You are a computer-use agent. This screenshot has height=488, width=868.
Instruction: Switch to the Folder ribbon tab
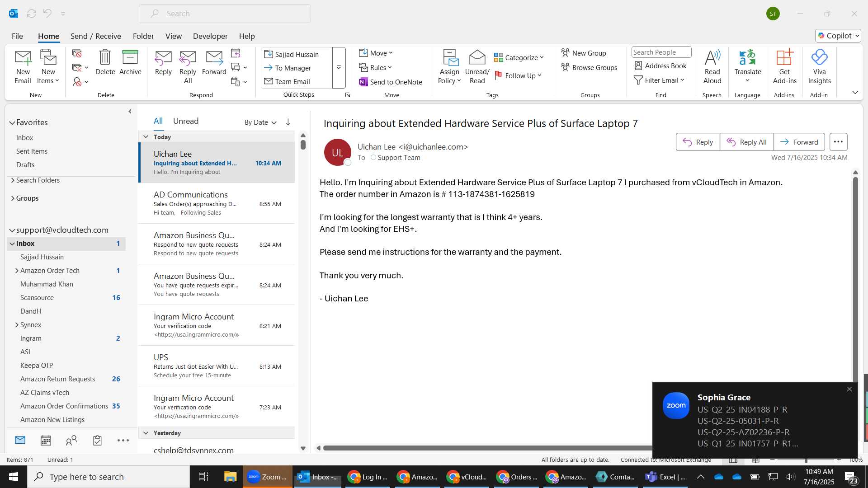coord(143,36)
